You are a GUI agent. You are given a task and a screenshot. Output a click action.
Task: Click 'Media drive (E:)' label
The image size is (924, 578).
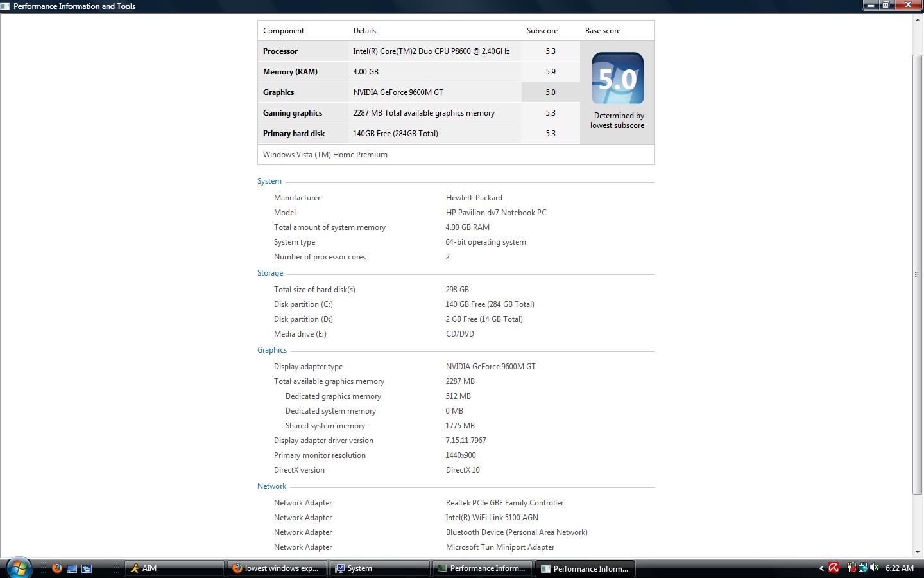click(300, 334)
